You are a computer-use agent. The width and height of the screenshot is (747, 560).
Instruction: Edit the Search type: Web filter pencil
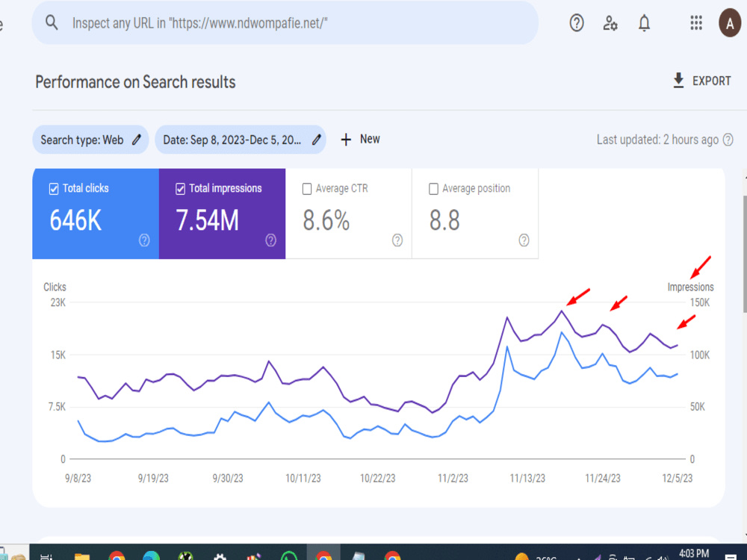(x=137, y=140)
